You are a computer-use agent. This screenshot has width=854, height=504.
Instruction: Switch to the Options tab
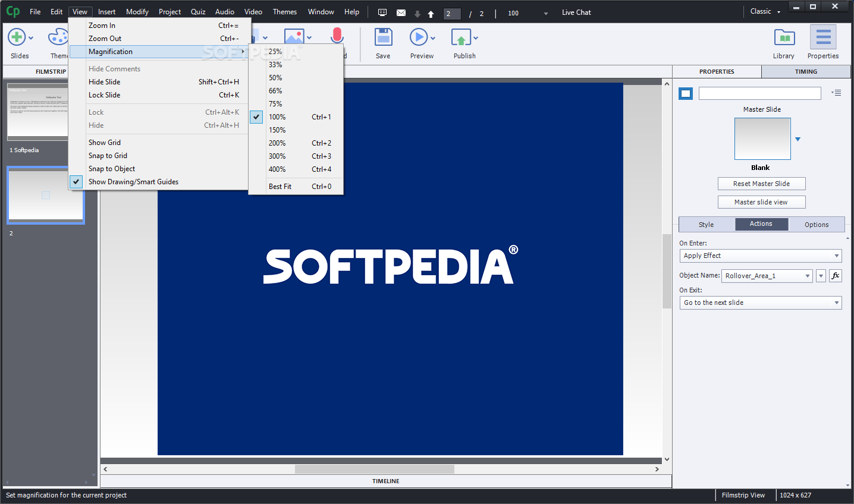pos(817,225)
